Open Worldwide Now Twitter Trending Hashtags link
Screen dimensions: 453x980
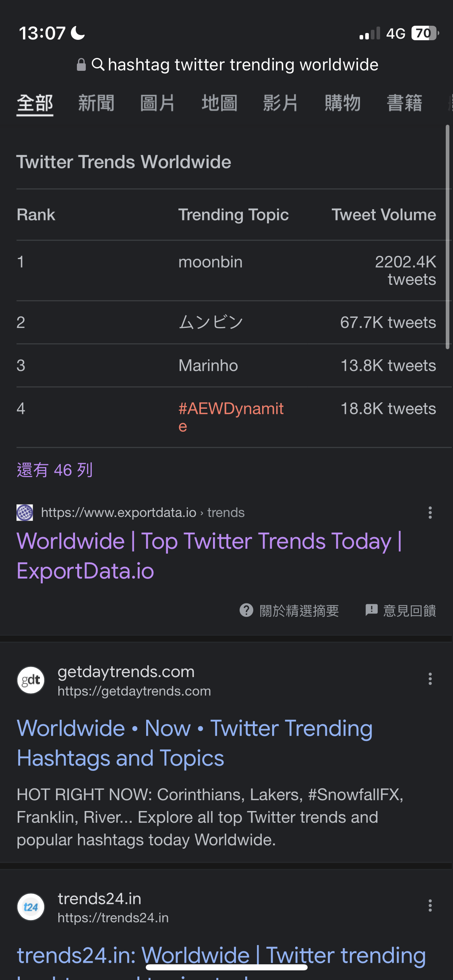pyautogui.click(x=195, y=743)
